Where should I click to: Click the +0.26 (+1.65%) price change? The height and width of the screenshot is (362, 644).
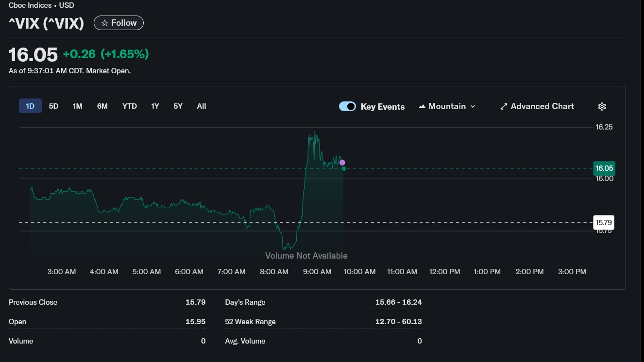click(x=106, y=54)
